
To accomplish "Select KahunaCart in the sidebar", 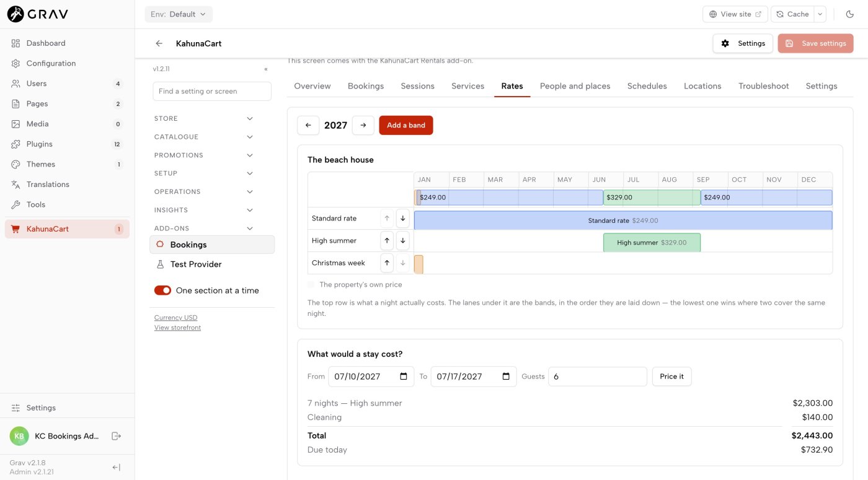I will pyautogui.click(x=67, y=229).
